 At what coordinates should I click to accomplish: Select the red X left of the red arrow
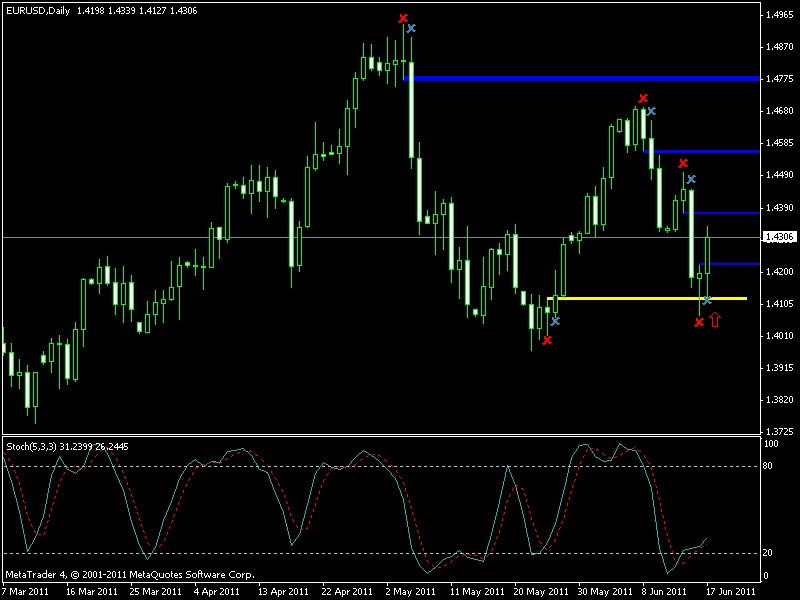pos(699,322)
